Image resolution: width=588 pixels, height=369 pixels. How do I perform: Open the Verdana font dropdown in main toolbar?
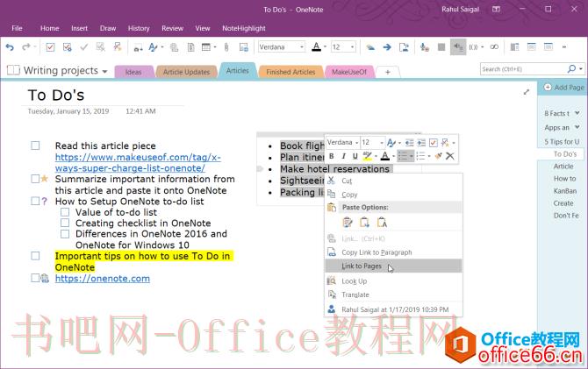302,47
